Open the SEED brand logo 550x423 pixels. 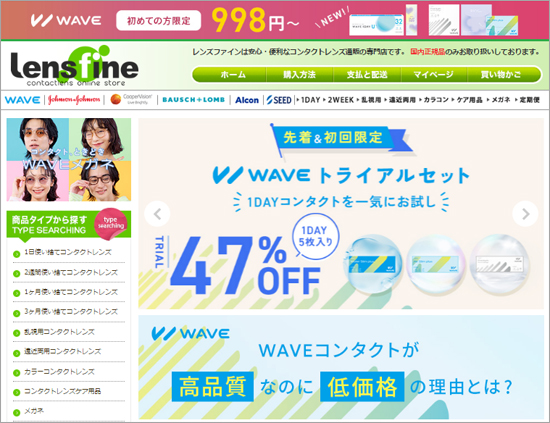pyautogui.click(x=279, y=100)
